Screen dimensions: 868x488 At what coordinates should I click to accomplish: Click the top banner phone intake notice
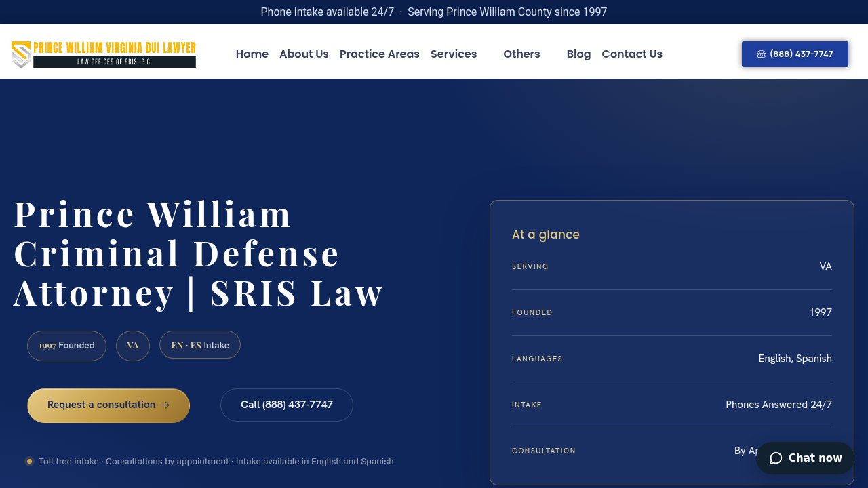434,12
